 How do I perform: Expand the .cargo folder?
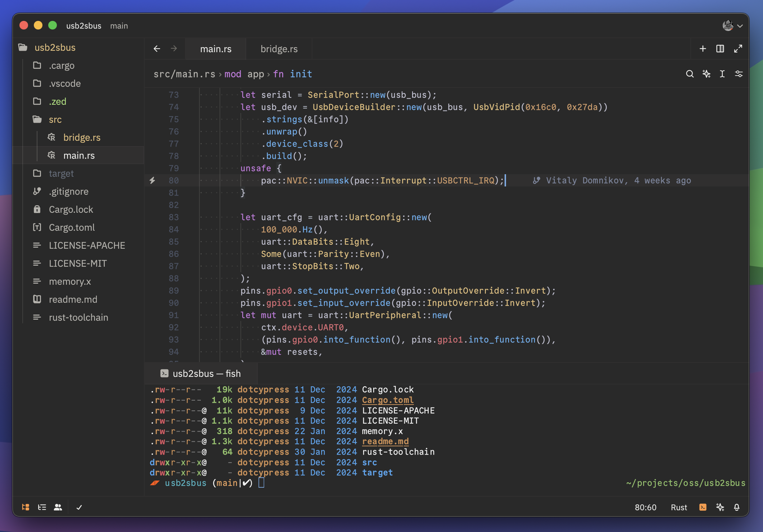pos(78,66)
